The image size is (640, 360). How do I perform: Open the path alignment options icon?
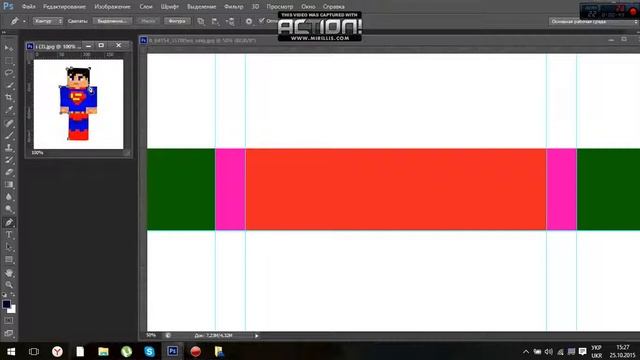tap(215, 21)
